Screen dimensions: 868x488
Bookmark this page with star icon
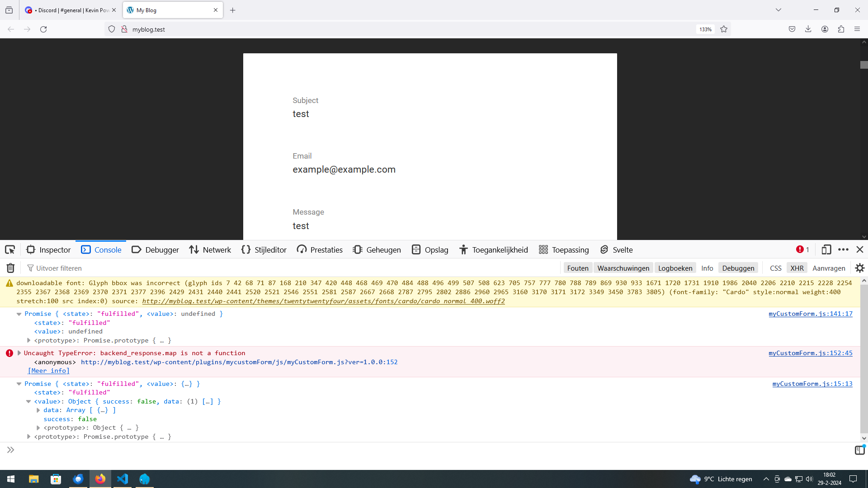click(x=724, y=29)
